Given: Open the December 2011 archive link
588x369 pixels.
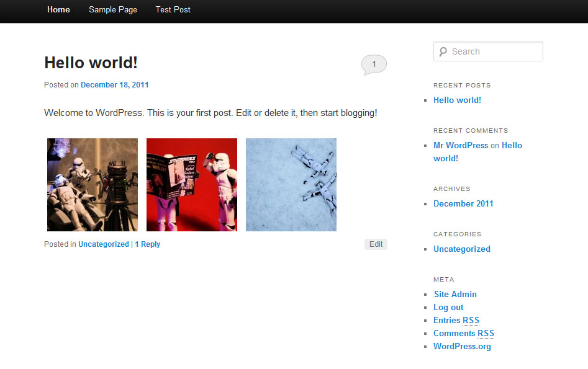Looking at the screenshot, I should (x=463, y=204).
